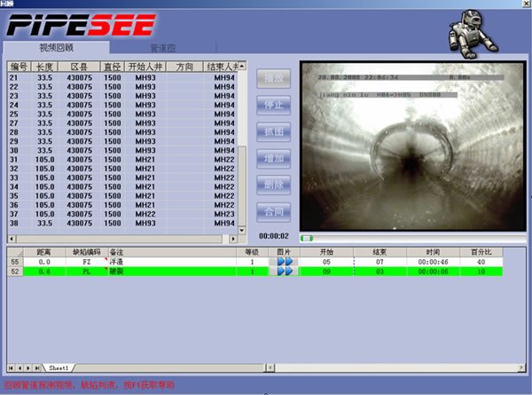Click the percentage value 40
The height and width of the screenshot is (395, 532).
481,262
